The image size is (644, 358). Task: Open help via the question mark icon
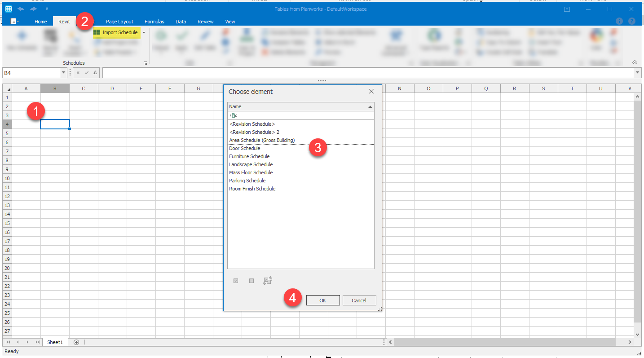(x=632, y=21)
